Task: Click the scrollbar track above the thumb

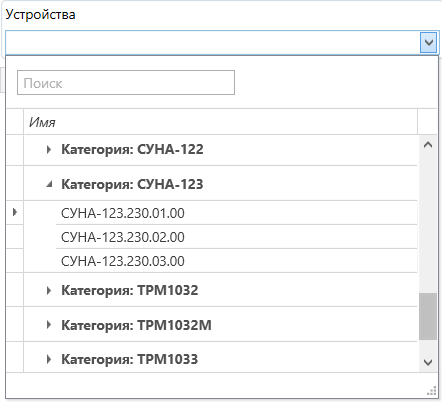Action: 428,223
